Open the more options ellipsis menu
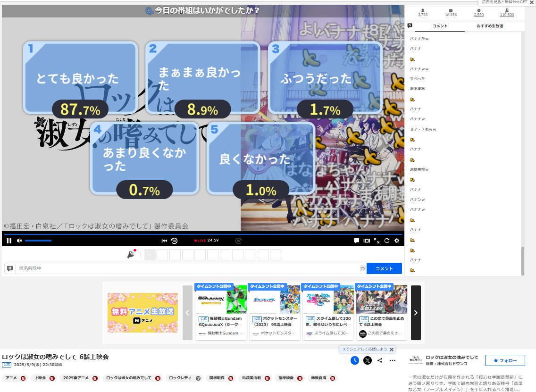The width and height of the screenshot is (536, 392). point(393,360)
